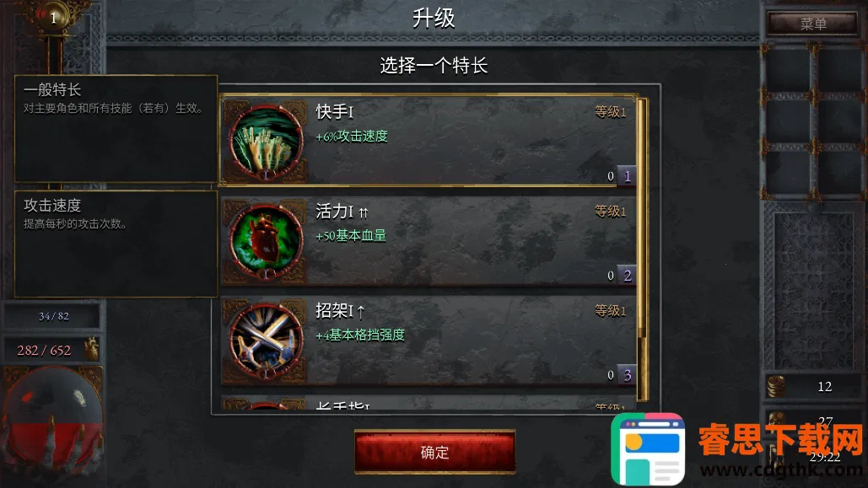Image resolution: width=868 pixels, height=488 pixels.
Task: Click the rank number 2 box on 活力I
Action: click(x=627, y=276)
